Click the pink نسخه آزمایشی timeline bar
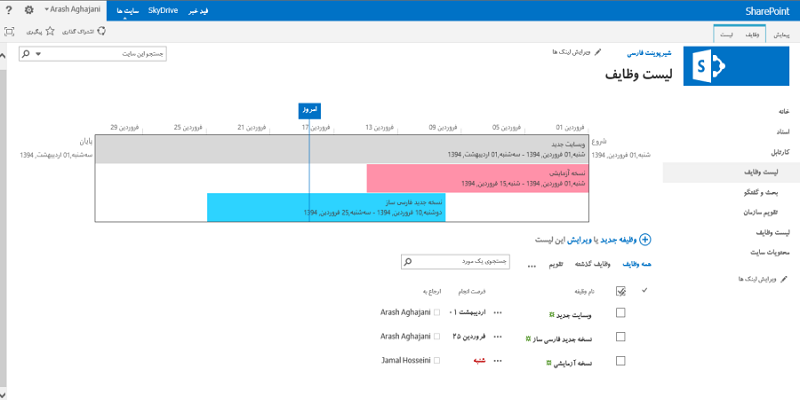The width and height of the screenshot is (800, 400). [x=478, y=179]
